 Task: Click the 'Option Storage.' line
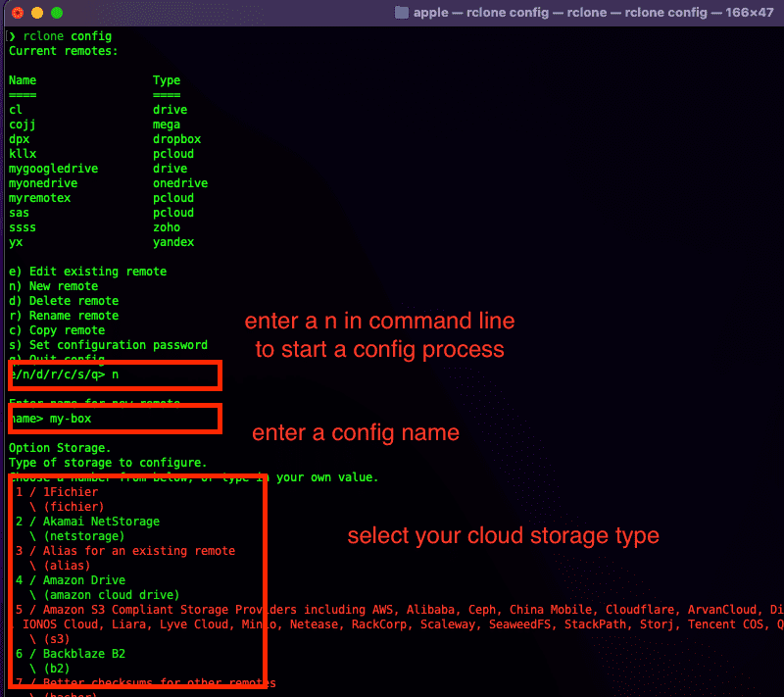click(x=60, y=448)
